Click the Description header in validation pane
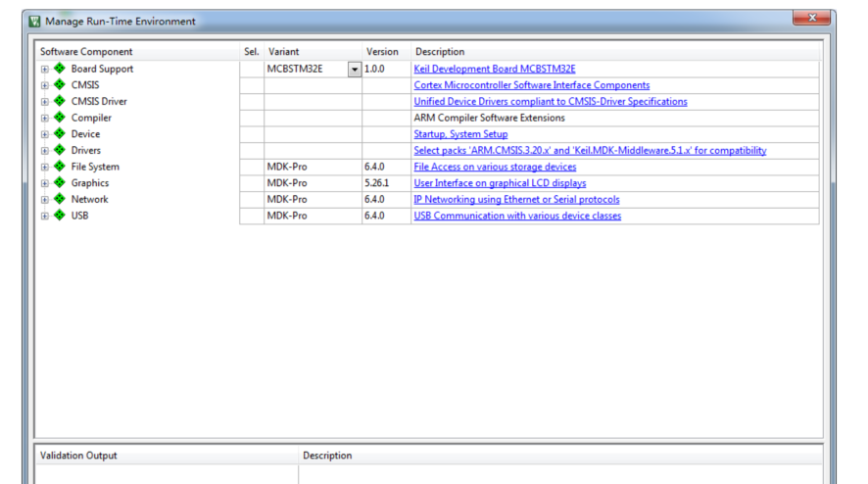The height and width of the screenshot is (484, 868). point(327,456)
